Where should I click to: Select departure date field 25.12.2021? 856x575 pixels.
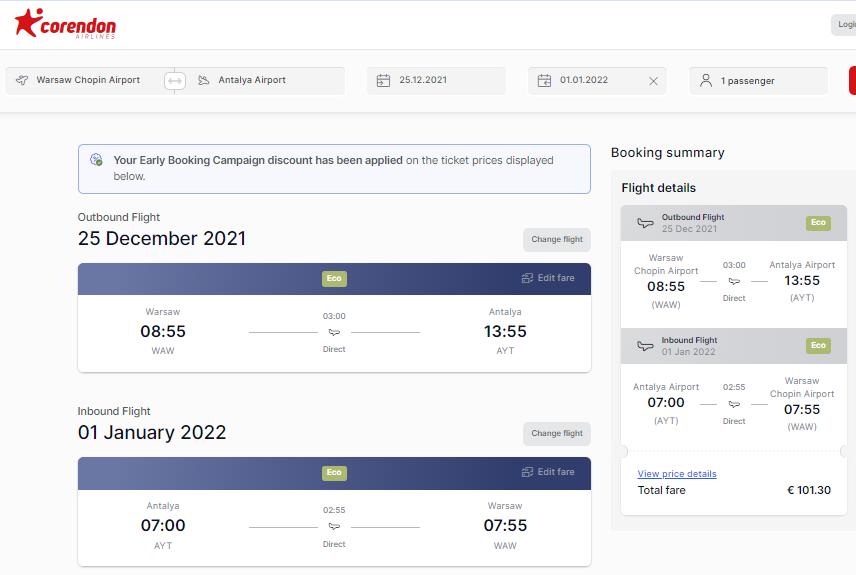click(x=436, y=81)
